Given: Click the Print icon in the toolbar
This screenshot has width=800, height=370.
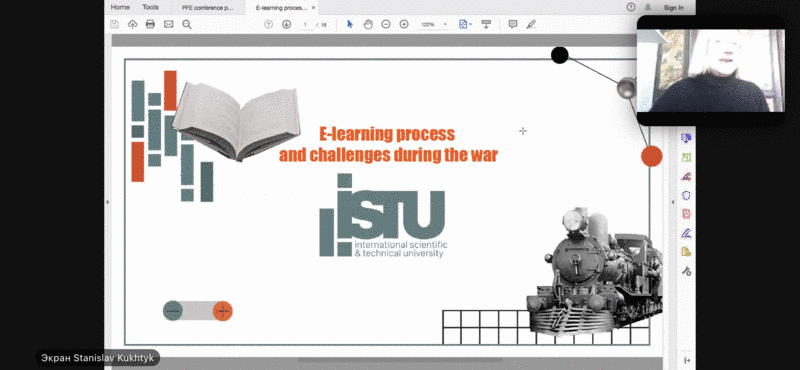Looking at the screenshot, I should click(x=150, y=24).
